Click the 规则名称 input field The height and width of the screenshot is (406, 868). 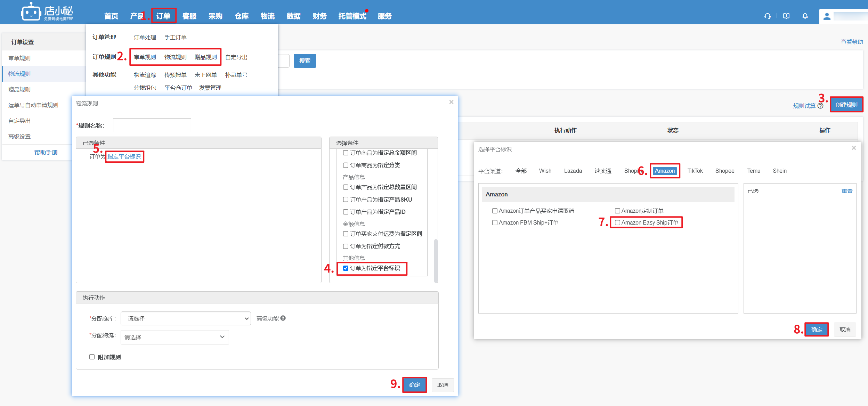[x=152, y=125]
